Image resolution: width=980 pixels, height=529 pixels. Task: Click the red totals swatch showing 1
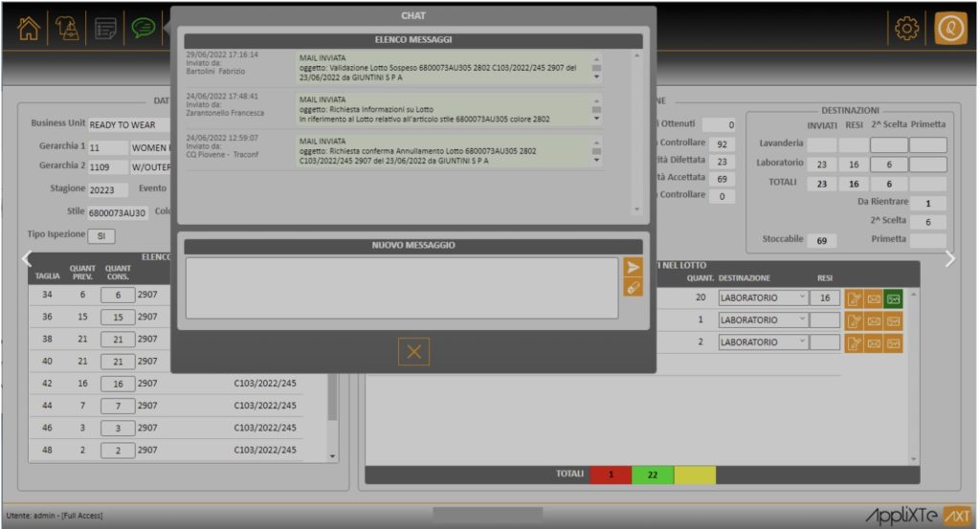pos(611,474)
